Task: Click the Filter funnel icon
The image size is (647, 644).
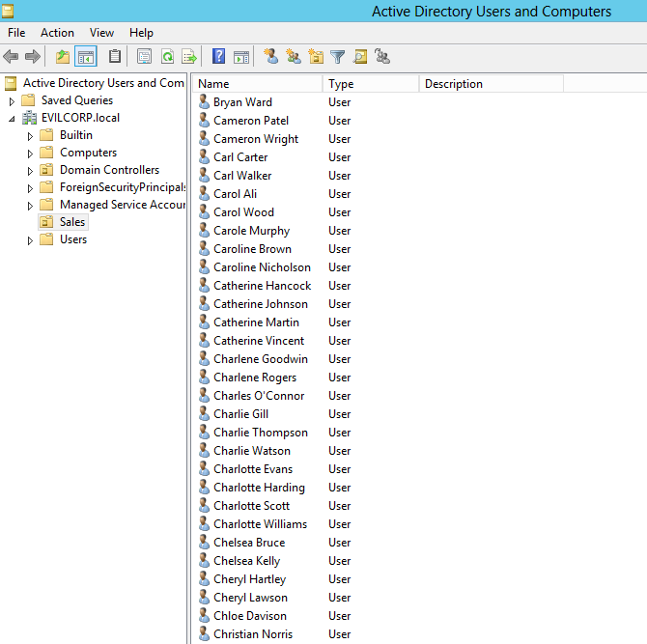Action: 338,57
